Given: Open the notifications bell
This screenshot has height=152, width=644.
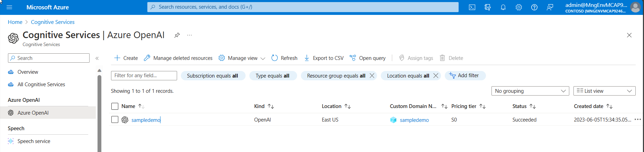Looking at the screenshot, I should click(x=503, y=7).
